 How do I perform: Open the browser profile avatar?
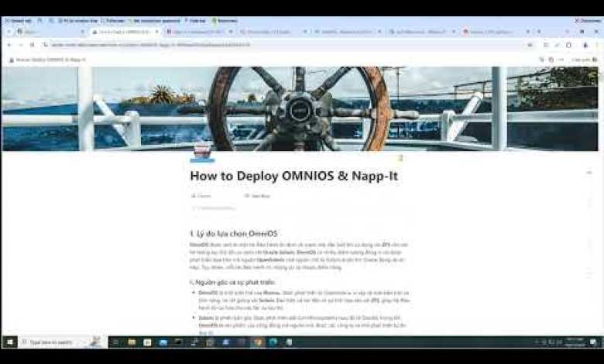[x=585, y=45]
